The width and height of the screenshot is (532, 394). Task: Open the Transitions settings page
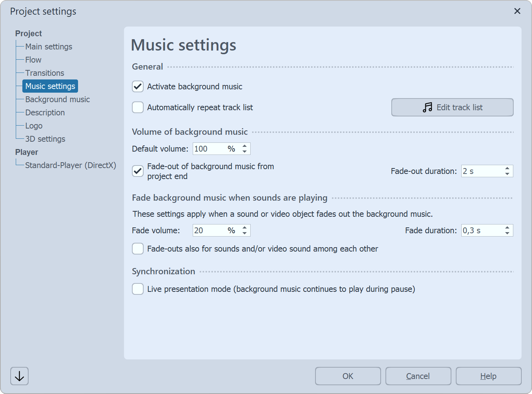(x=45, y=73)
